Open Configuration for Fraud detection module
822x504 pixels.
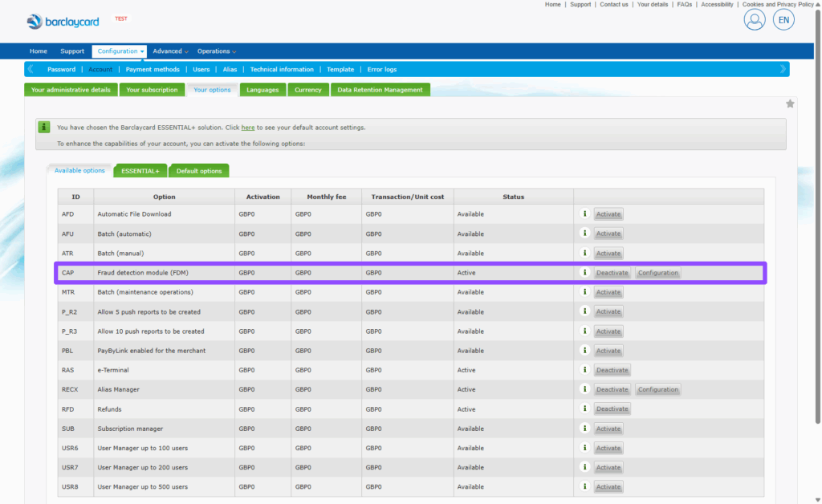(658, 272)
